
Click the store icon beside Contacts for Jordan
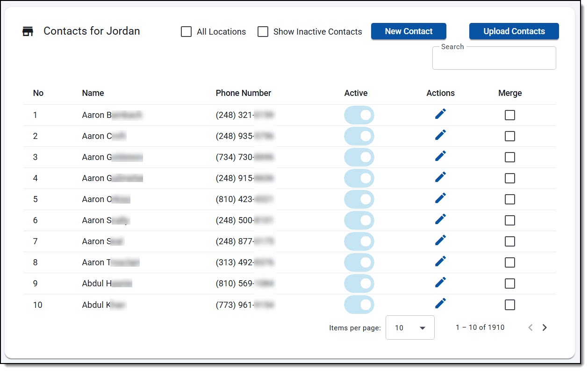tap(28, 32)
